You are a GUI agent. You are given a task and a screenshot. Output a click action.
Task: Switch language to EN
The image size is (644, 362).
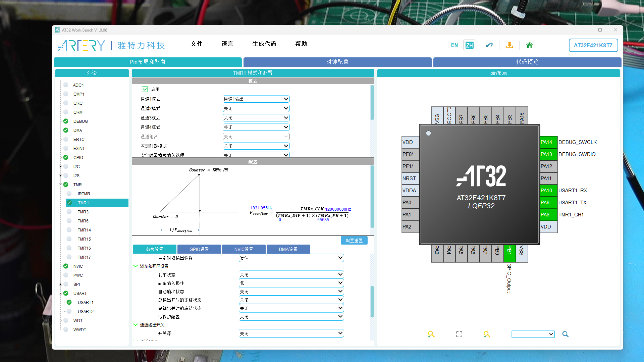[454, 45]
